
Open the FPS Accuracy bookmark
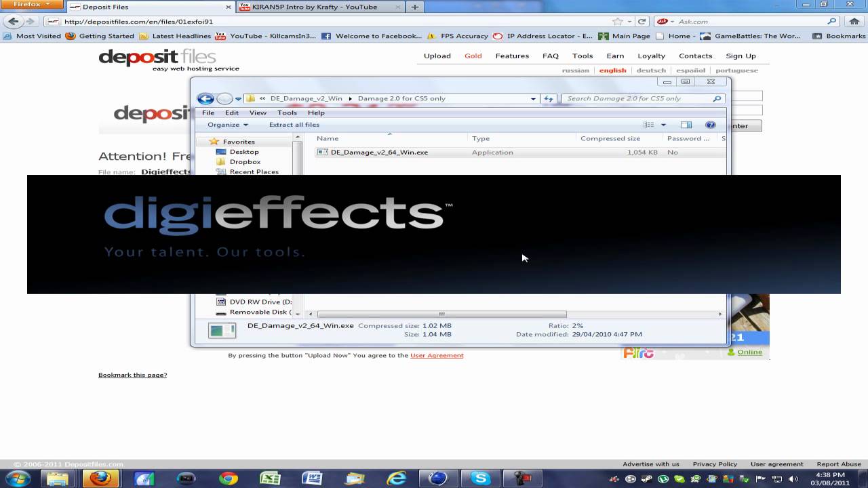[458, 36]
